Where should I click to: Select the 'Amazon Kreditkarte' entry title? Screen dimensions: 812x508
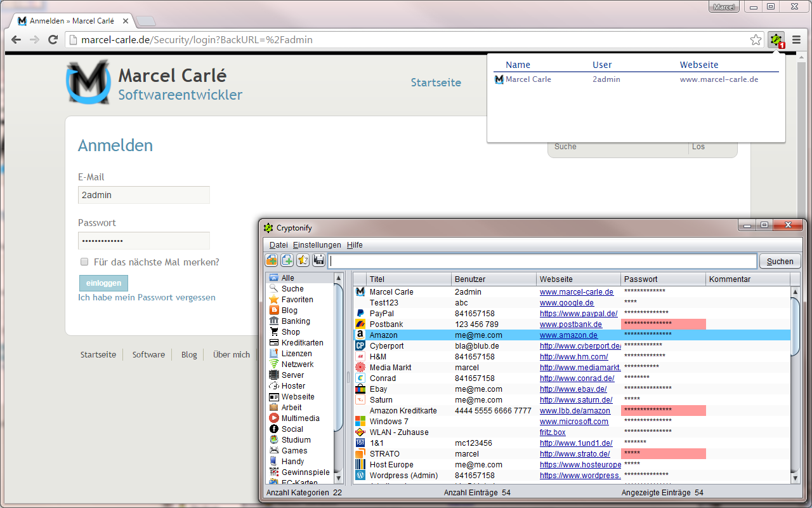tap(403, 411)
